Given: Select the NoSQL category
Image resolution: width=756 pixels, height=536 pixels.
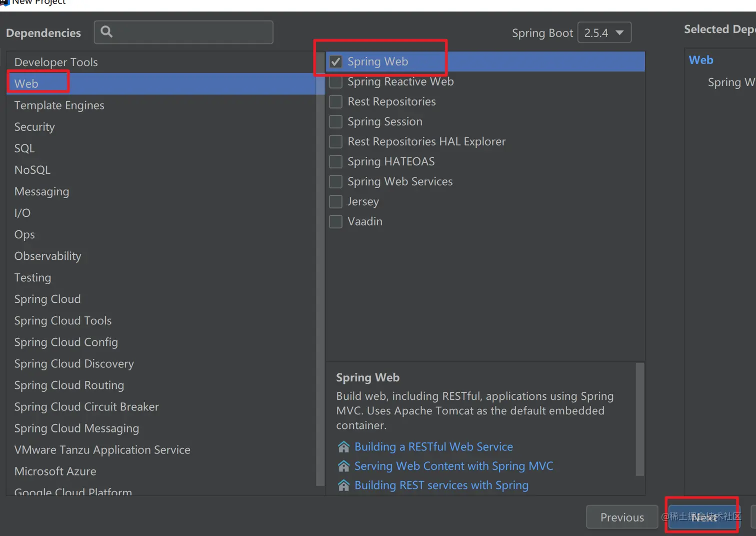Looking at the screenshot, I should click(161, 170).
